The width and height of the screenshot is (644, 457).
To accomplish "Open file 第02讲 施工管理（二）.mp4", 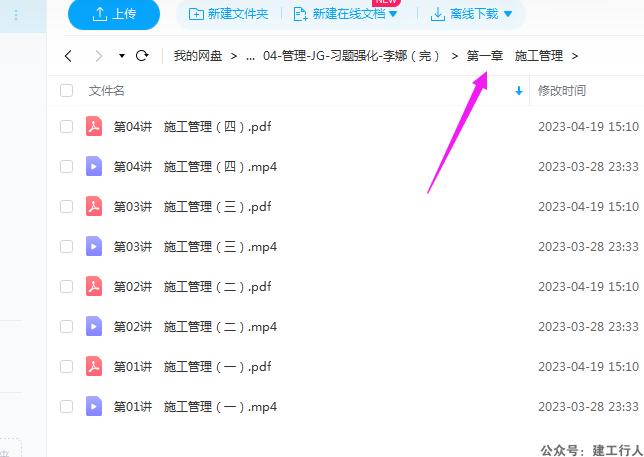I will (195, 326).
